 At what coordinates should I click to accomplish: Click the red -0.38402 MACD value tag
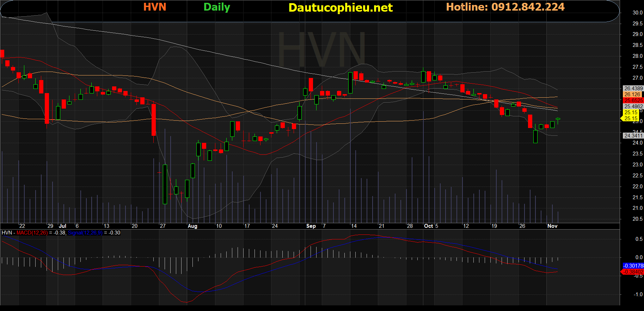pos(633,272)
